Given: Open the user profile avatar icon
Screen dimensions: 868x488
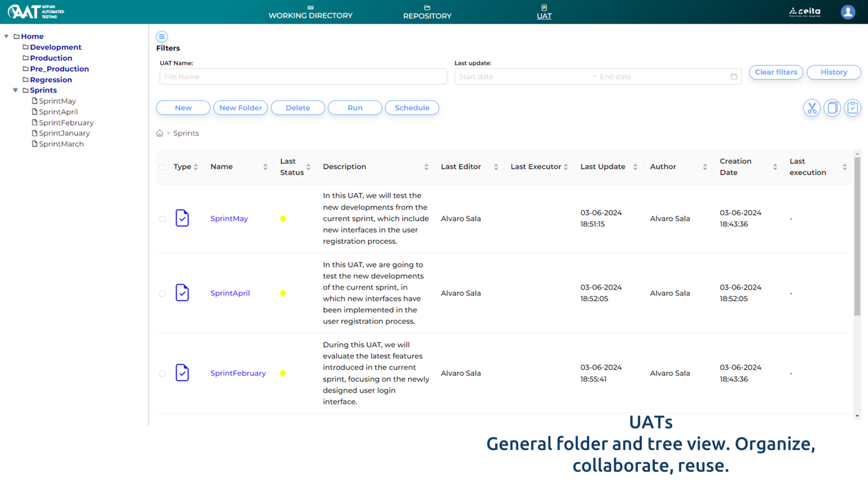Looking at the screenshot, I should [848, 12].
